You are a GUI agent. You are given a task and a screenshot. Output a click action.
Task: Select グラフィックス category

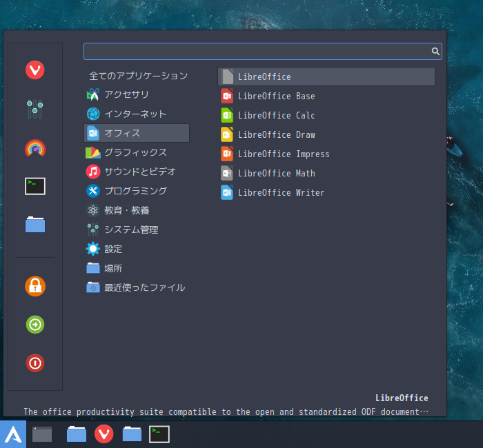point(137,152)
